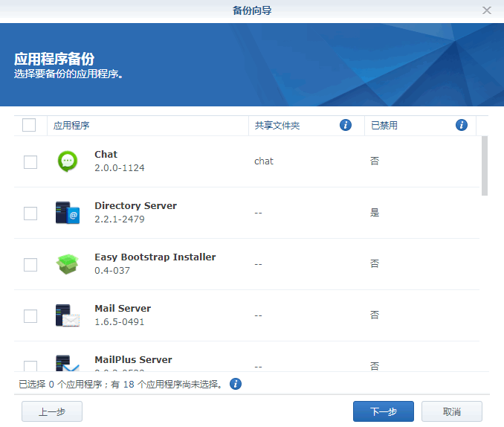Click the version 0.4-037 text
This screenshot has height=427, width=504.
tap(112, 271)
